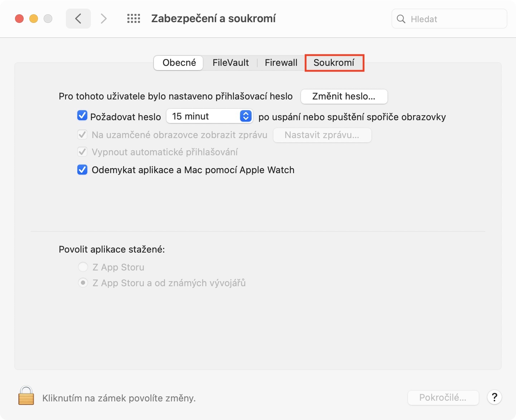Select the Z App Storu radio button
Screen dimensions: 516x420
click(x=83, y=267)
